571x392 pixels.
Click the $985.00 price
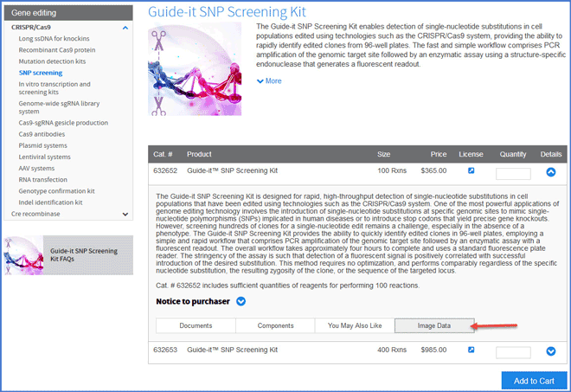pyautogui.click(x=433, y=350)
